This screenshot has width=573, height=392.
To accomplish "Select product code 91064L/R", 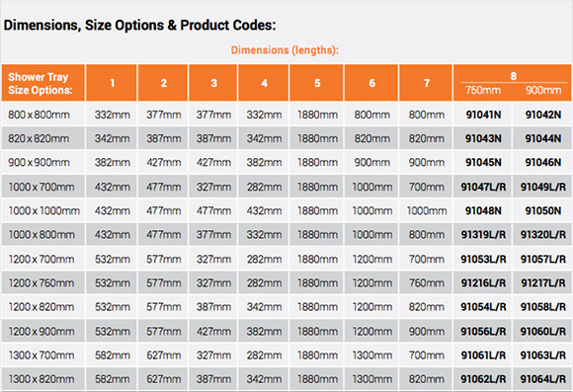I will click(542, 379).
